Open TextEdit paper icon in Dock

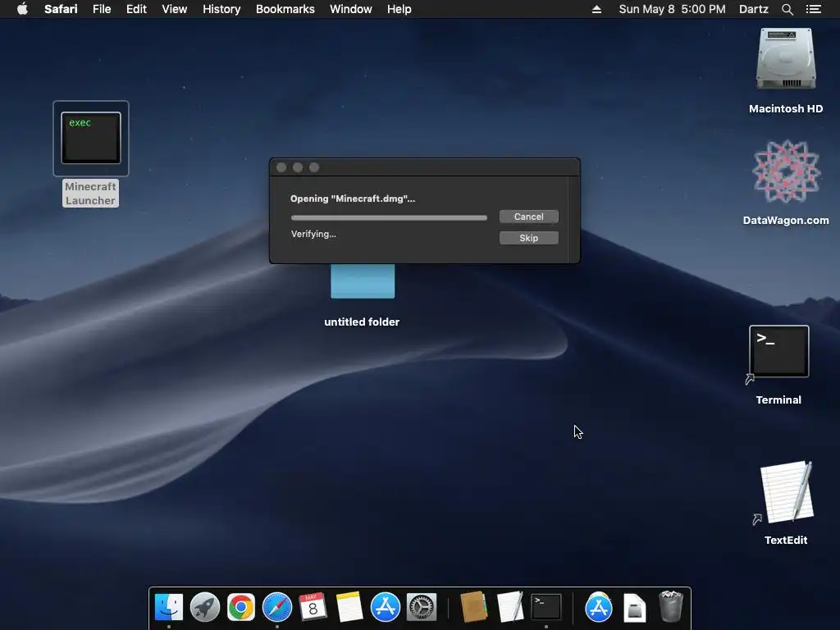(510, 608)
